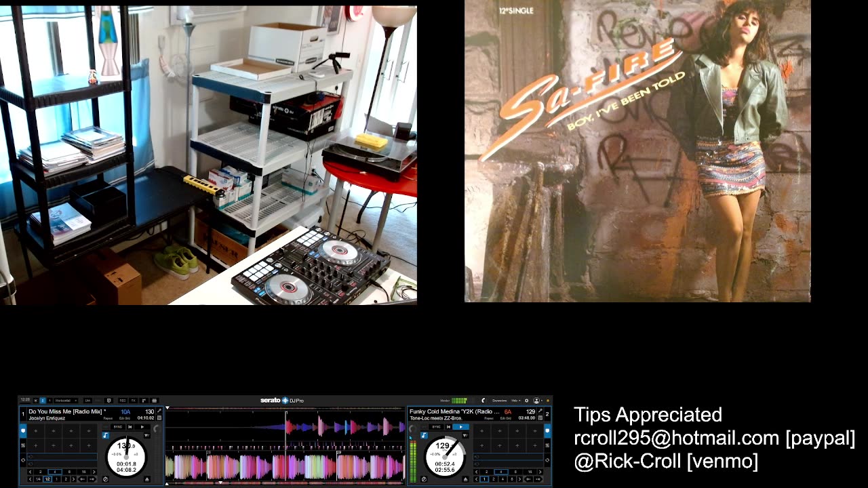Click the user profile icon
868x488 pixels.
coord(536,401)
